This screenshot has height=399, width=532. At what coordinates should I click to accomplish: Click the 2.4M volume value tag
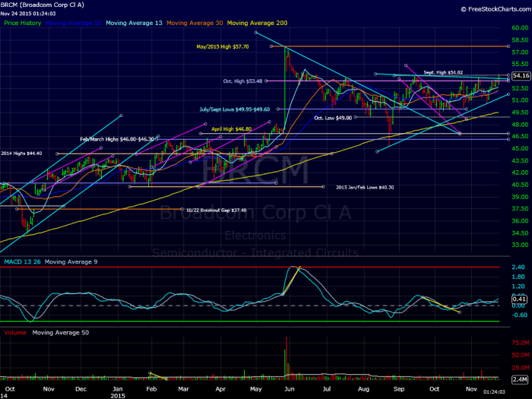pos(520,379)
